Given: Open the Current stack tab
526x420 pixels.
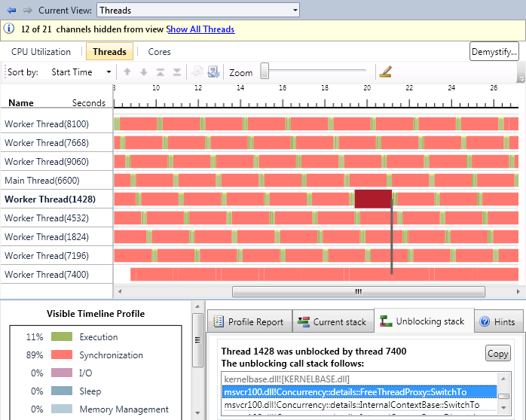Looking at the screenshot, I should click(x=333, y=322).
